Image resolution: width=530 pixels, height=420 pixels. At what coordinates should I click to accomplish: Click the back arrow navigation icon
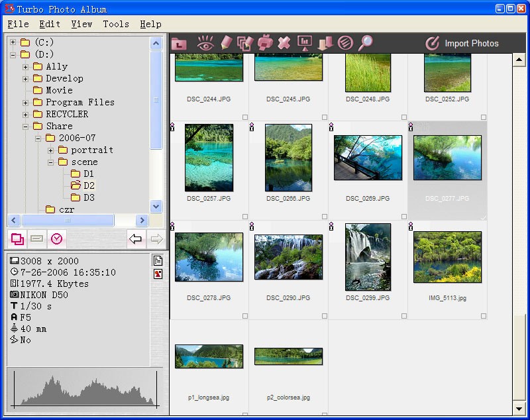[x=136, y=238]
